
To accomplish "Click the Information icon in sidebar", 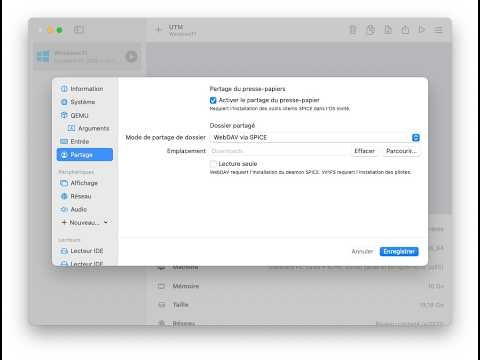I will pos(64,89).
